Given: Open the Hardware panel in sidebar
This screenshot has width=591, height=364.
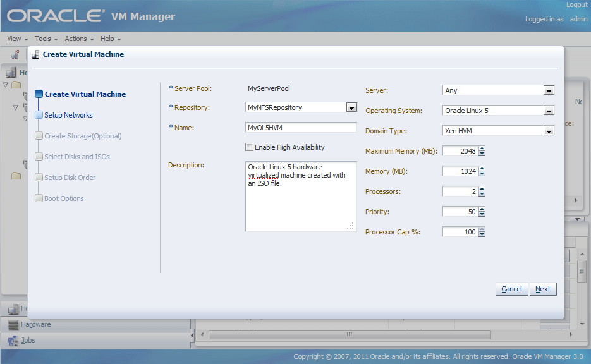Looking at the screenshot, I should (95, 324).
